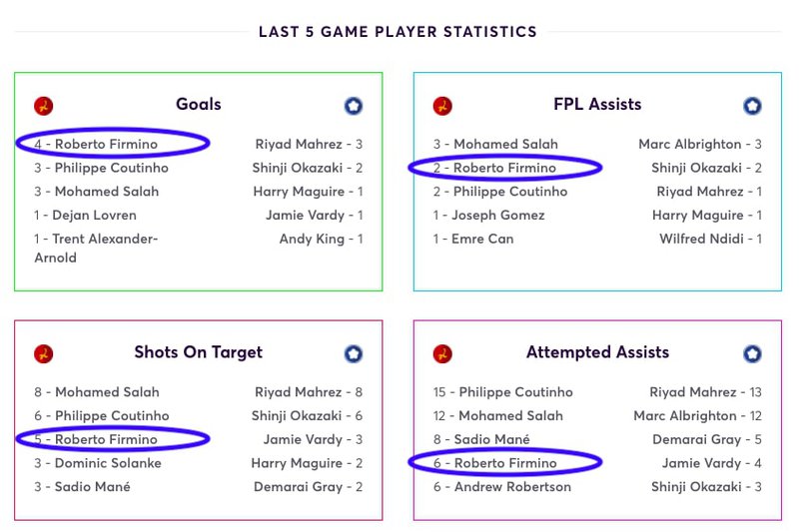Select the Goals panel heading
This screenshot has width=799, height=532.
(198, 105)
